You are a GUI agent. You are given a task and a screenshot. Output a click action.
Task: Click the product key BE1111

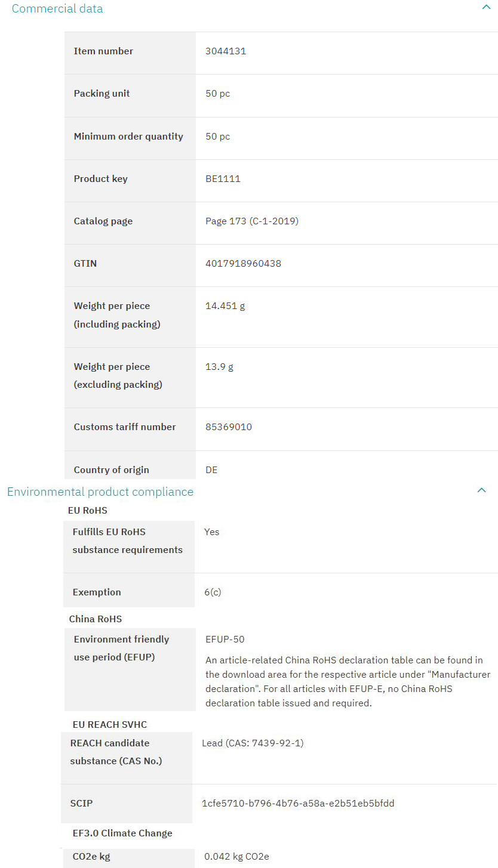tap(223, 179)
